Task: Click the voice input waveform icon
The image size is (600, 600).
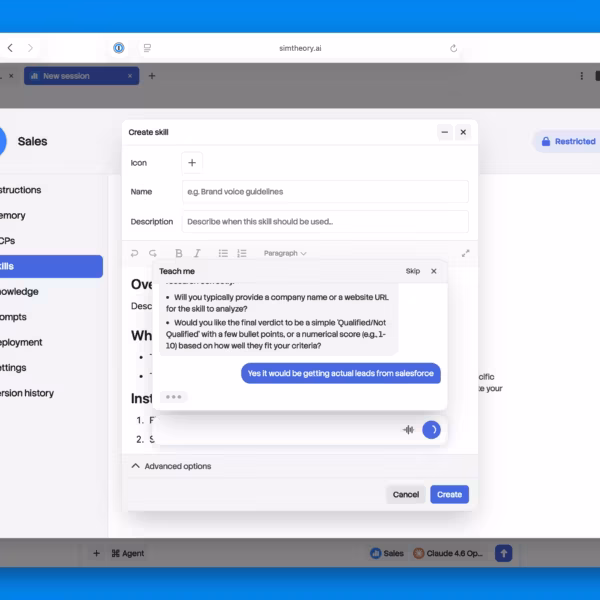Action: click(408, 430)
